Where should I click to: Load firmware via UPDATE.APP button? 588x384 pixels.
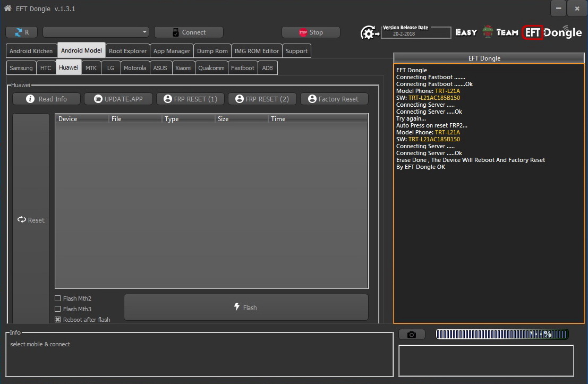coord(118,99)
